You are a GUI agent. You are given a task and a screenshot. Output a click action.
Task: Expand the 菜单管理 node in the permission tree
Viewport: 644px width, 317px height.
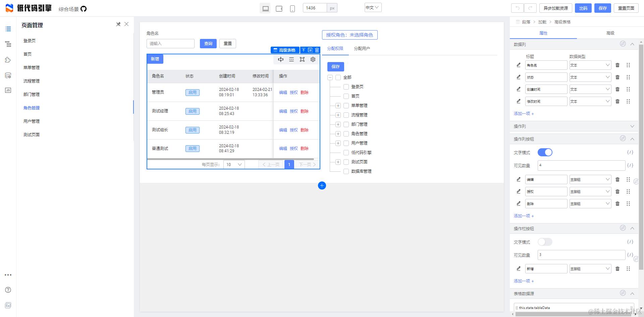[x=338, y=105]
